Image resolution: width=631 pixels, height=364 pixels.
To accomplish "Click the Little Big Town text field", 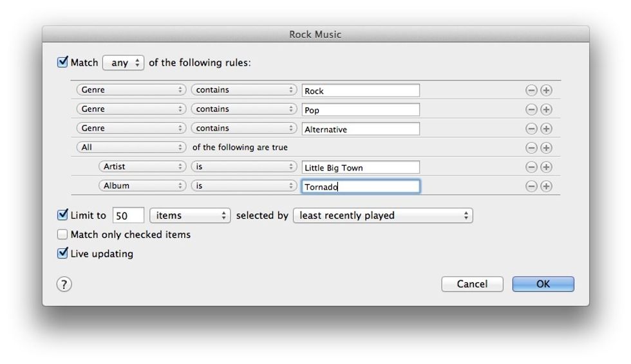I will coord(361,167).
